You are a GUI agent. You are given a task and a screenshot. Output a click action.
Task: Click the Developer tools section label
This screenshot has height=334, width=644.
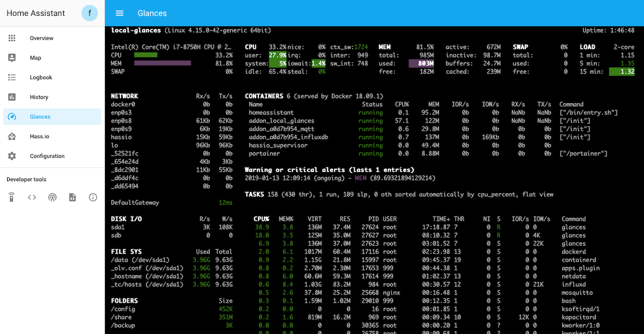pos(26,180)
